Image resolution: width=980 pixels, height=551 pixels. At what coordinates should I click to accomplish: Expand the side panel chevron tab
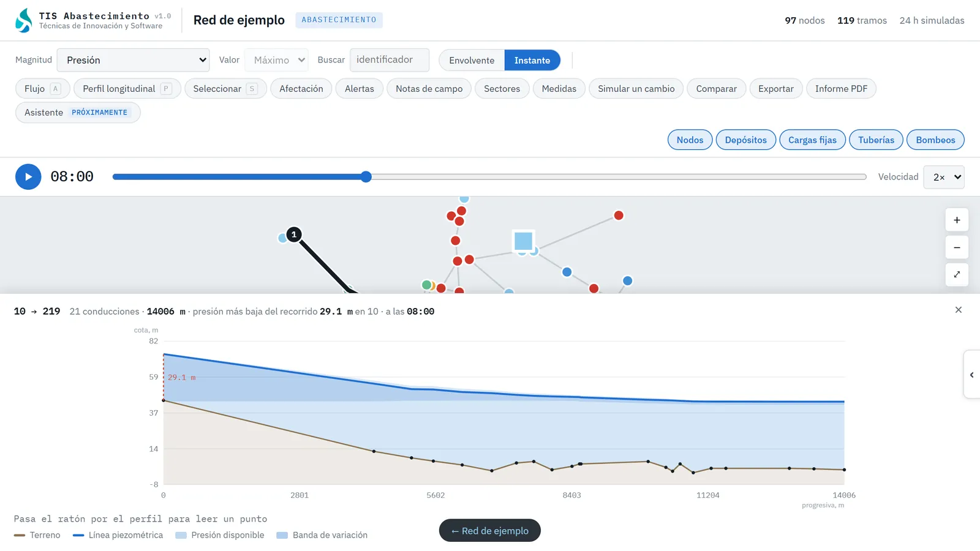(x=972, y=375)
